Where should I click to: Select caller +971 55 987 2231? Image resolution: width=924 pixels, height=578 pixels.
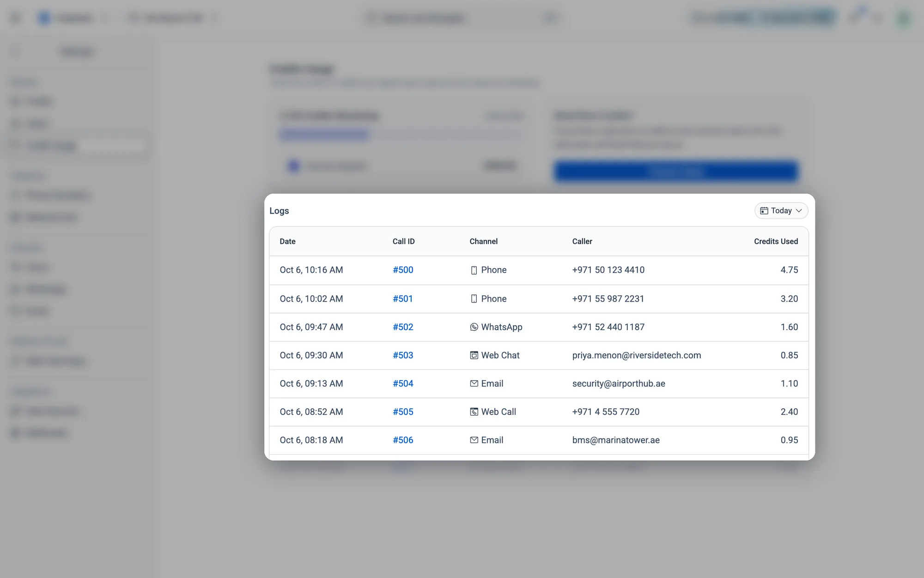pos(608,299)
